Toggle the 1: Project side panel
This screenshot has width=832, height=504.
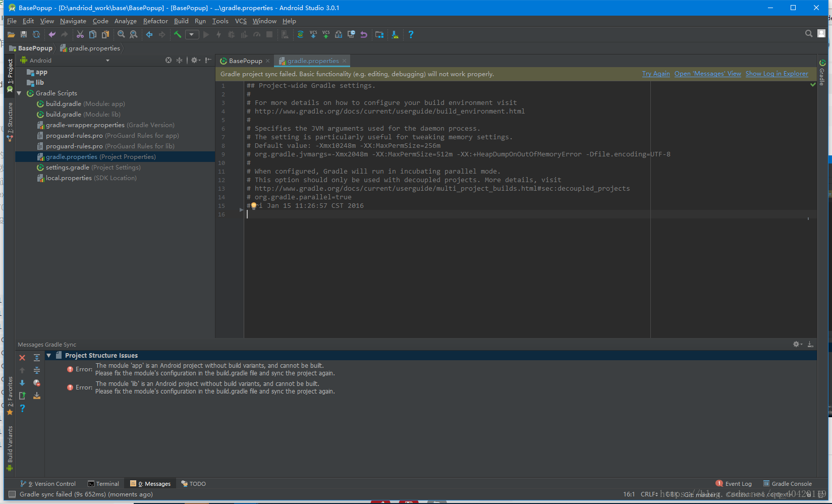pyautogui.click(x=10, y=75)
